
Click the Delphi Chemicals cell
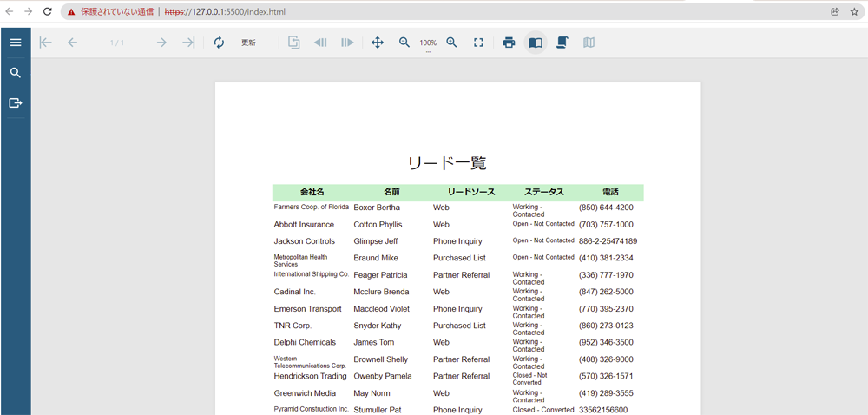(305, 342)
